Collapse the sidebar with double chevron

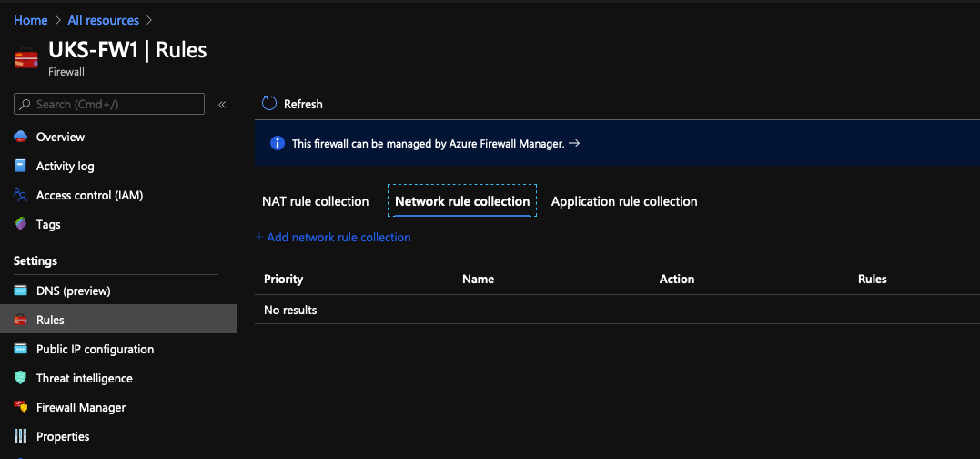coord(222,105)
